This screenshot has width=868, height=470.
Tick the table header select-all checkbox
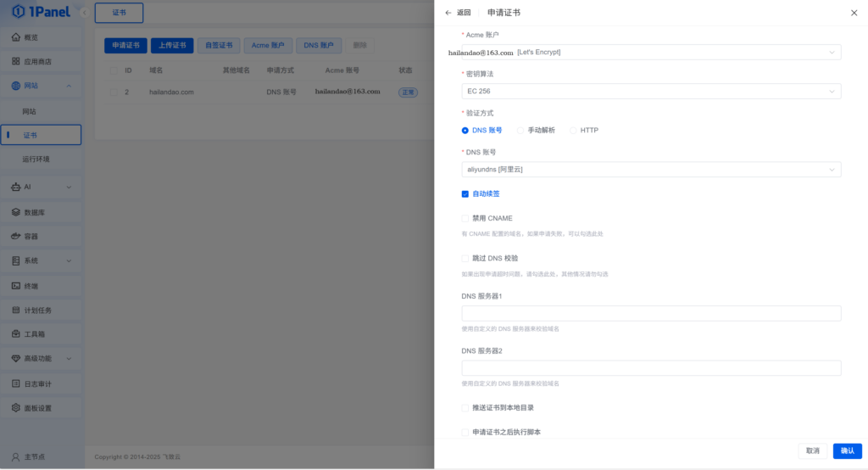click(x=114, y=70)
